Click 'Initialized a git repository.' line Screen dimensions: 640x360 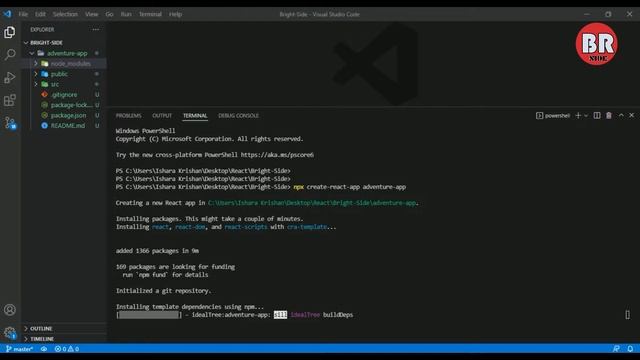point(163,291)
